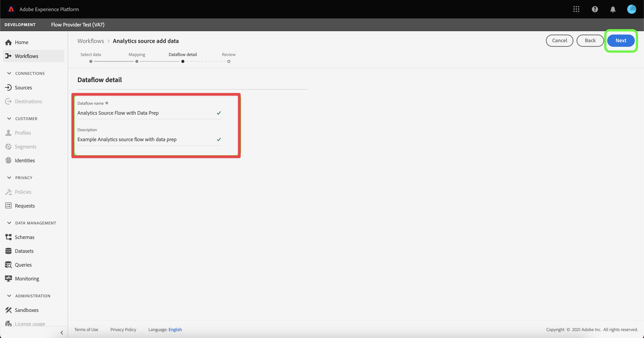The image size is (644, 338).
Task: Click the Sources sidebar icon
Action: 8,87
